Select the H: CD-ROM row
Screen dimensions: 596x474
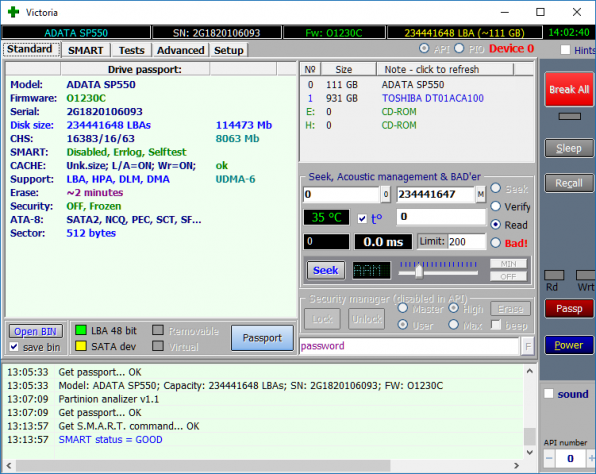[x=417, y=125]
